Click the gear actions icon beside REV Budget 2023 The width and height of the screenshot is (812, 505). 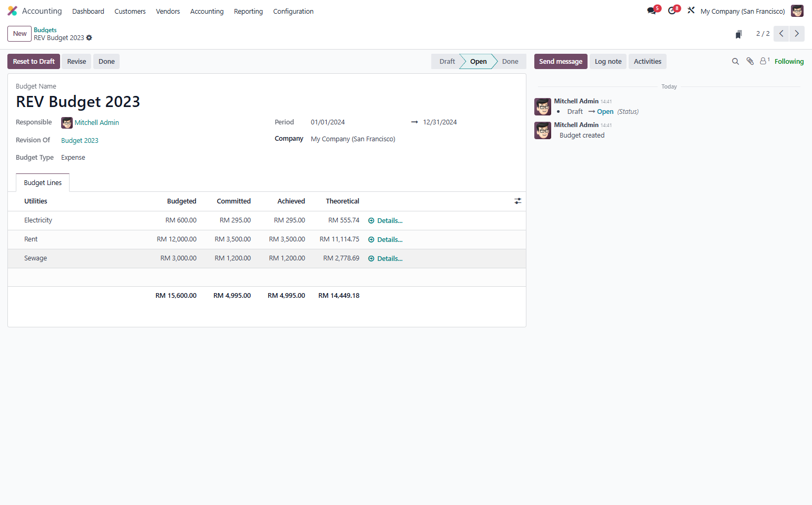[89, 38]
